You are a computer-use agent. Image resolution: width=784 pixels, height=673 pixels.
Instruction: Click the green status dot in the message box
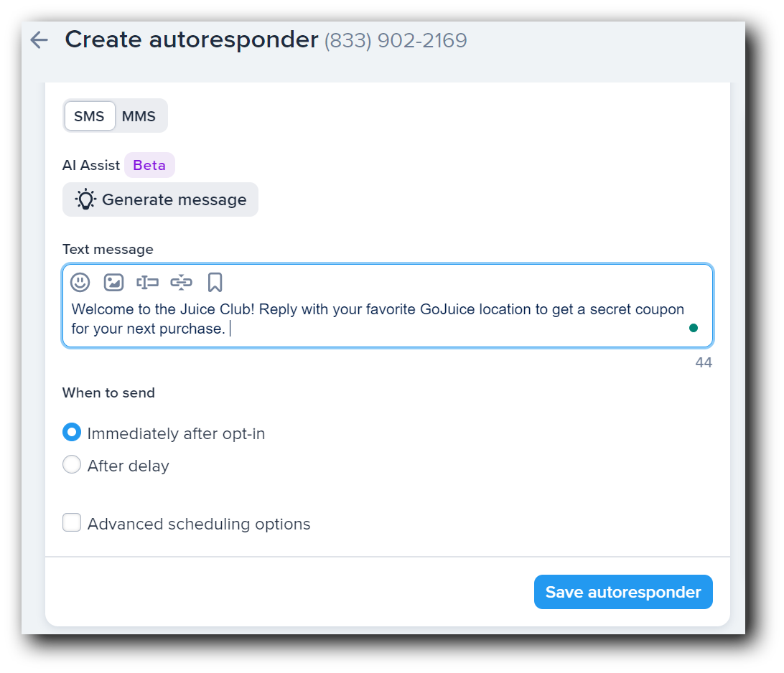click(x=694, y=327)
